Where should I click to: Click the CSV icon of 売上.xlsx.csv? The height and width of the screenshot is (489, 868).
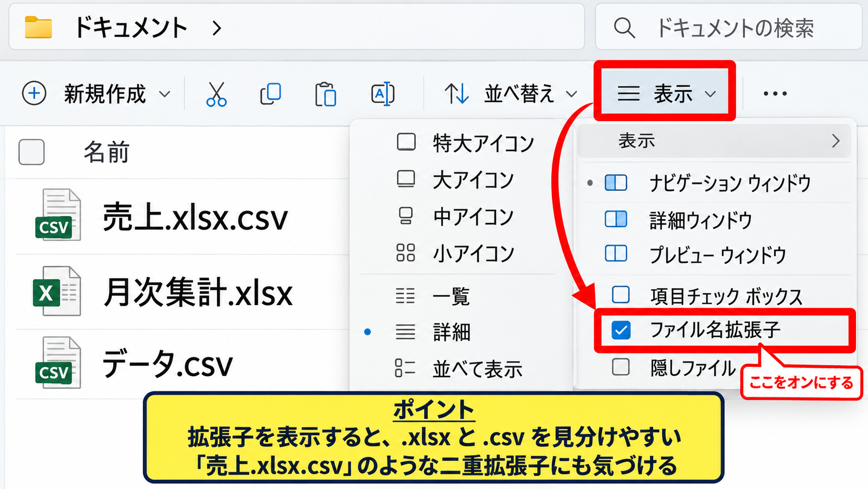(58, 215)
